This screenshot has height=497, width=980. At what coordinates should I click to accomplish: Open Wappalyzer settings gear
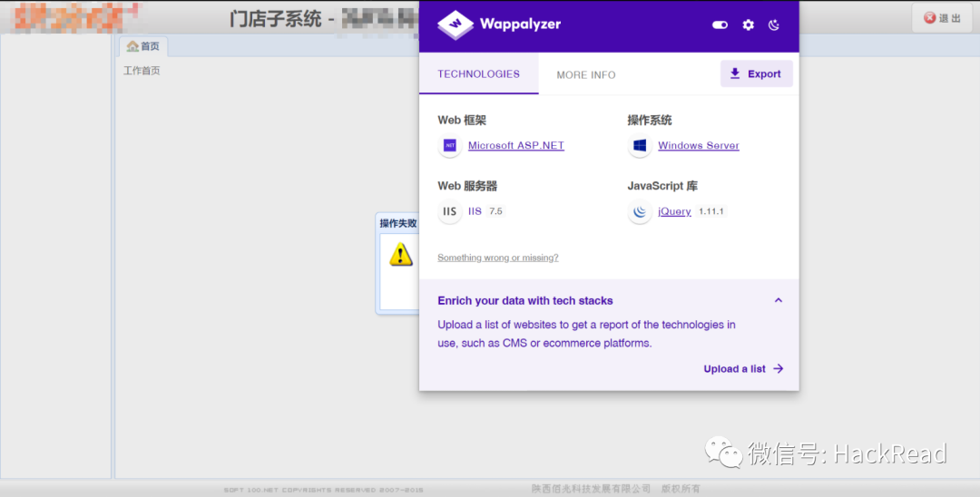[x=748, y=25]
